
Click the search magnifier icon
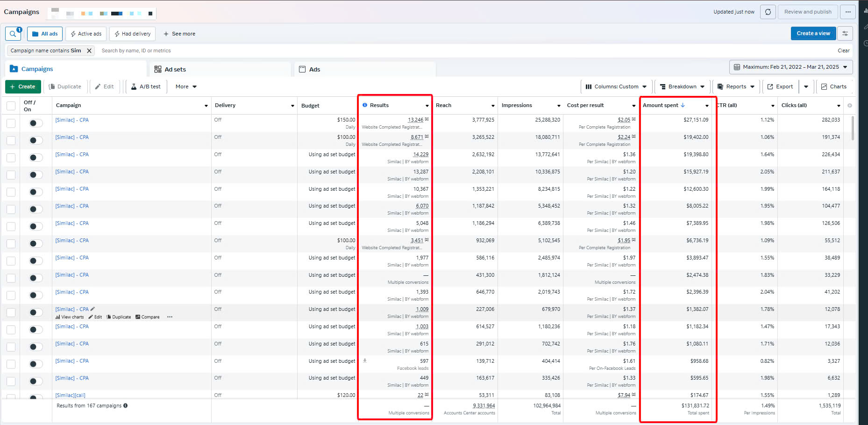point(13,34)
